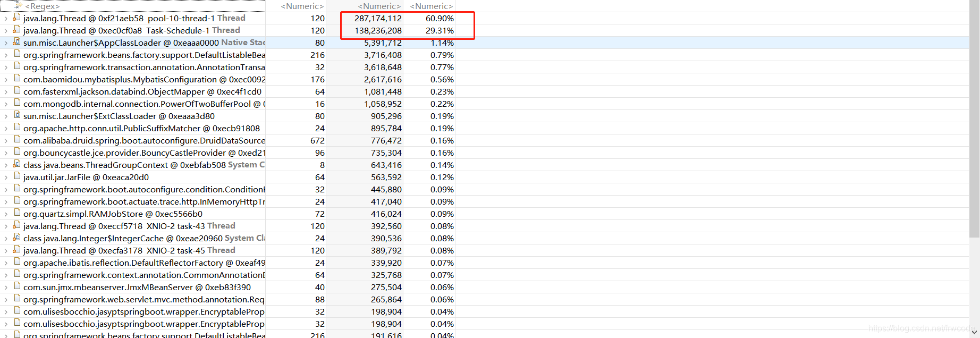
Task: Select the sun.misc.Launcher$ExtClassLoader row text
Action: pyautogui.click(x=119, y=116)
